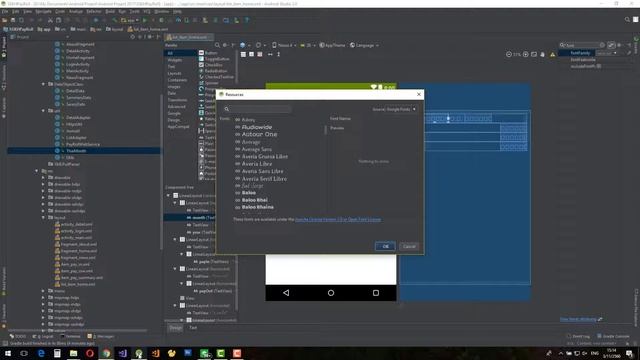Select the ToggleButton palette item
This screenshot has width=640, height=360.
point(214,59)
